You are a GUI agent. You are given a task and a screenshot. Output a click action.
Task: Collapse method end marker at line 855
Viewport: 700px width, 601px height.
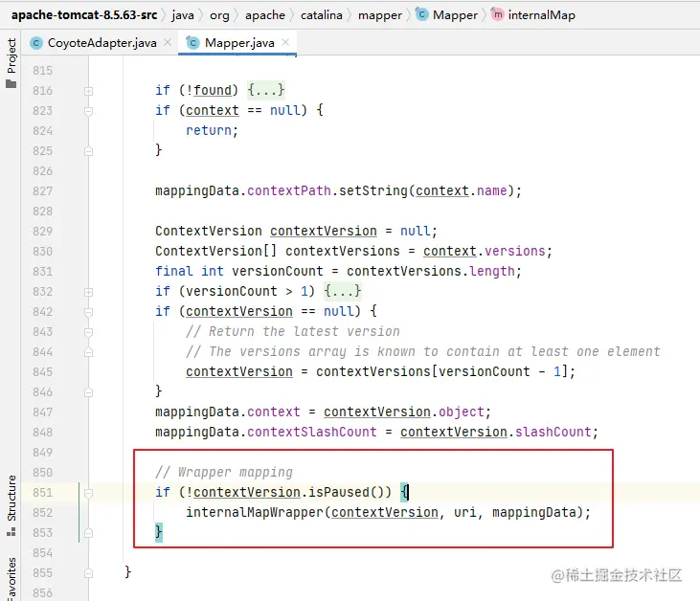click(x=88, y=573)
